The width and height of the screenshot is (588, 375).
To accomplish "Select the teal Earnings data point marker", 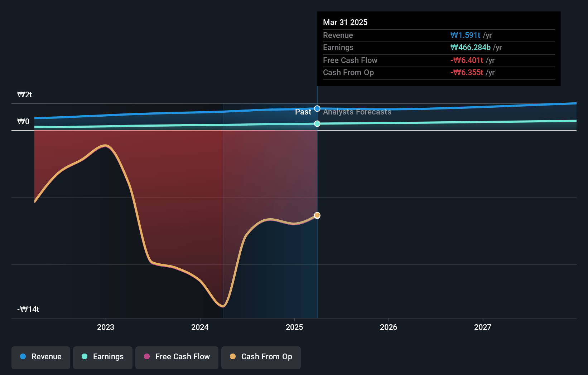I will click(317, 124).
